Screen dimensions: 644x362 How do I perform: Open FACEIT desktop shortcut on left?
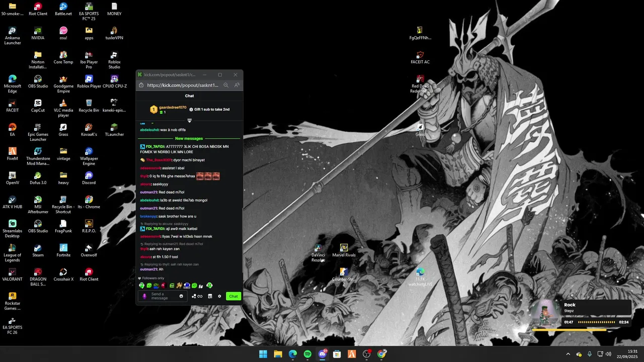coord(12,106)
